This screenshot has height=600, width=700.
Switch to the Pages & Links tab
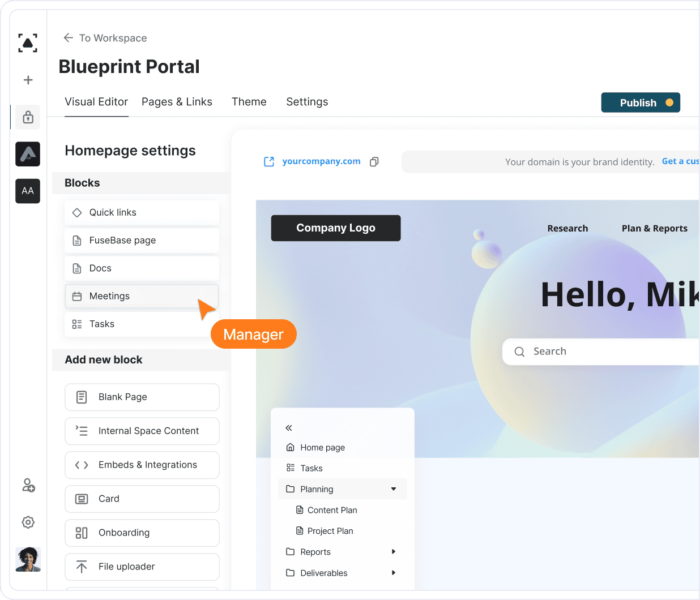coord(177,102)
